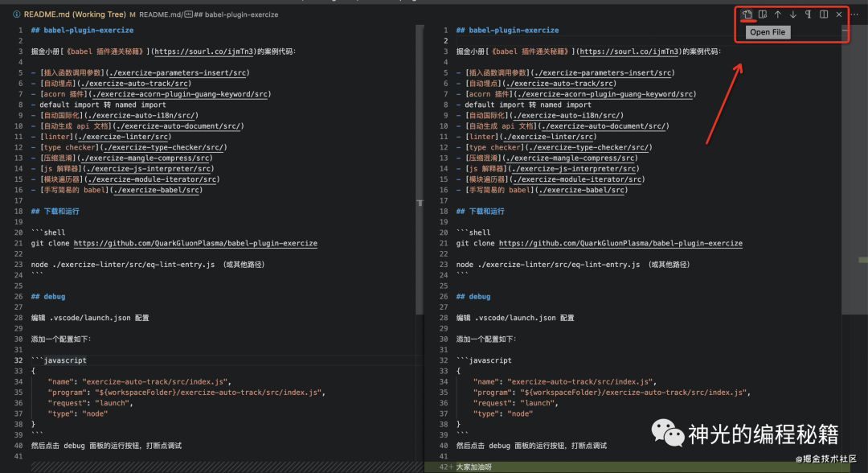Follow the exercize-js-interpreter link in the original pane
The image size is (868, 473).
pos(149,168)
